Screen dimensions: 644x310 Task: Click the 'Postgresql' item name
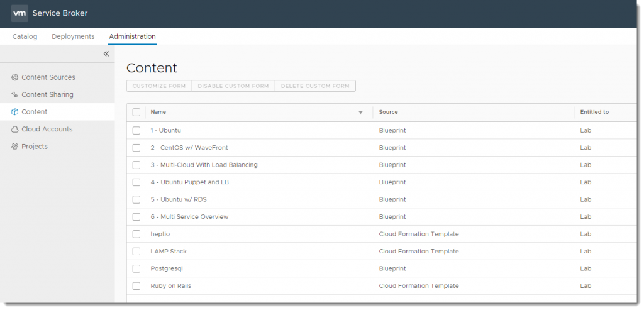(x=166, y=268)
